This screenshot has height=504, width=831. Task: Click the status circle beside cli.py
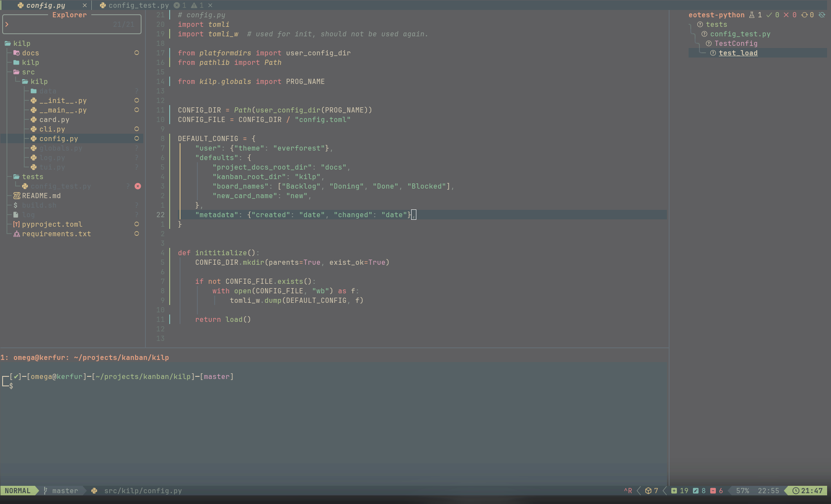coord(137,129)
